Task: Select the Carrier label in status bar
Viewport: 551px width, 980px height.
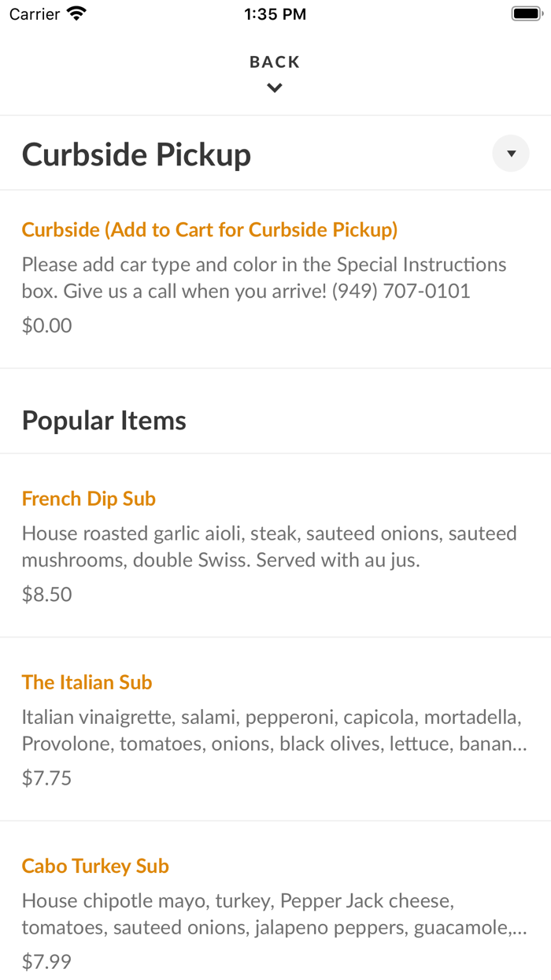Action: [x=32, y=13]
